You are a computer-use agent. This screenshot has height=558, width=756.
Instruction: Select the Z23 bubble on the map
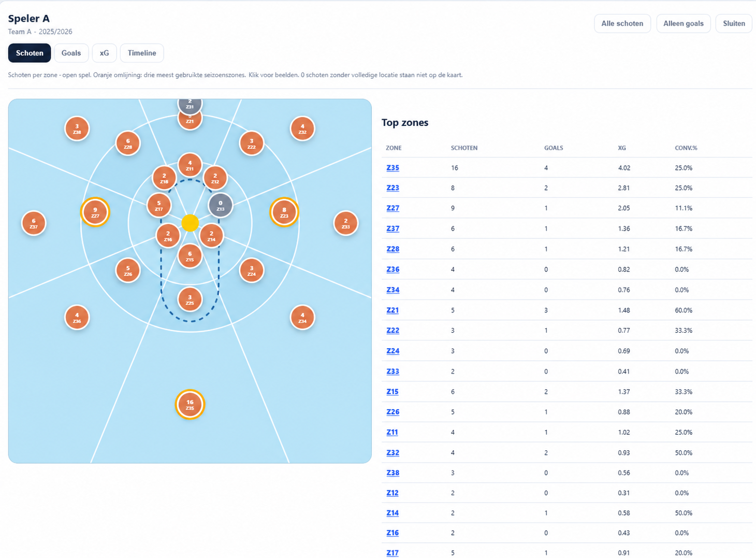tap(284, 212)
